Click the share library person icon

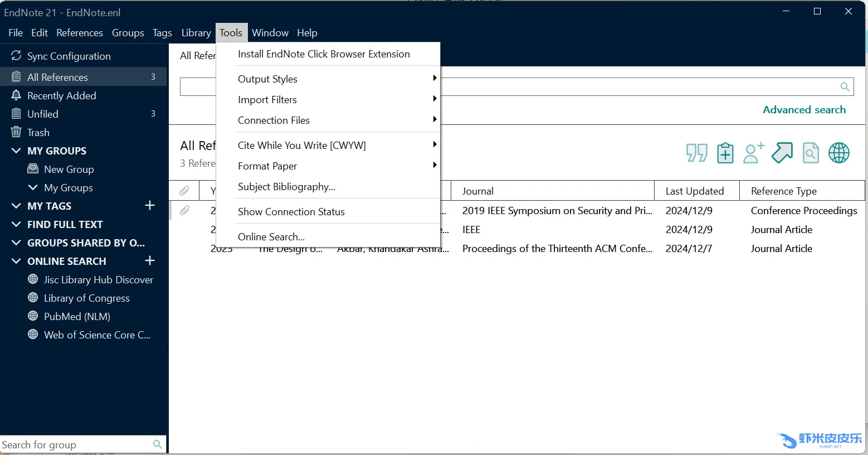(753, 153)
